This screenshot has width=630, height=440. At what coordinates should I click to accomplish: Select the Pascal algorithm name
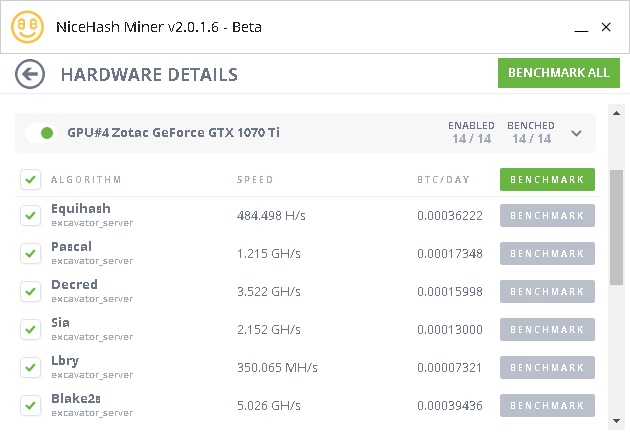click(x=72, y=246)
